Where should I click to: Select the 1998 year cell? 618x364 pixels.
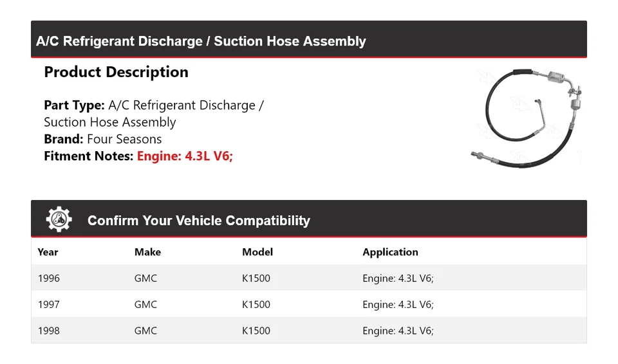[49, 331]
